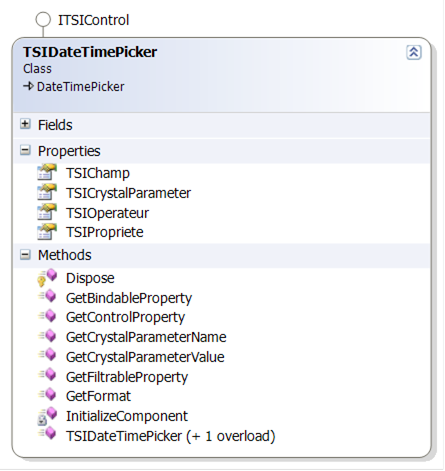This screenshot has height=471, width=445.
Task: Click the private InitializeComponent method icon
Action: click(x=47, y=416)
